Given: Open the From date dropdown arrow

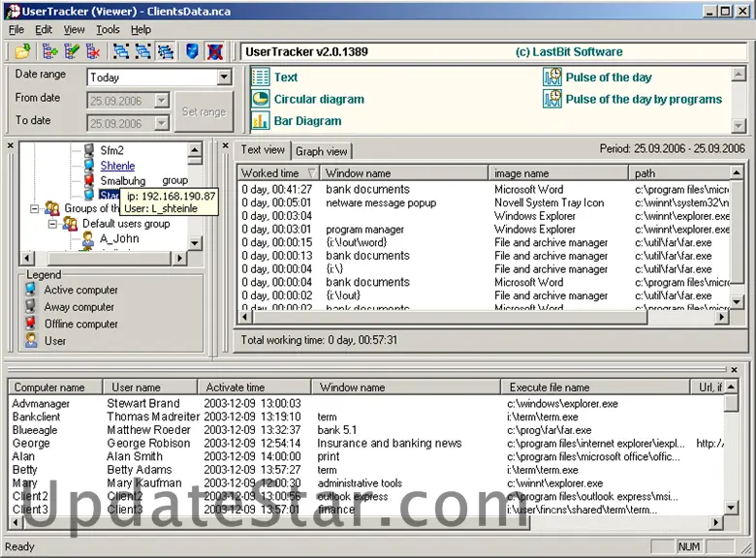Looking at the screenshot, I should [162, 101].
